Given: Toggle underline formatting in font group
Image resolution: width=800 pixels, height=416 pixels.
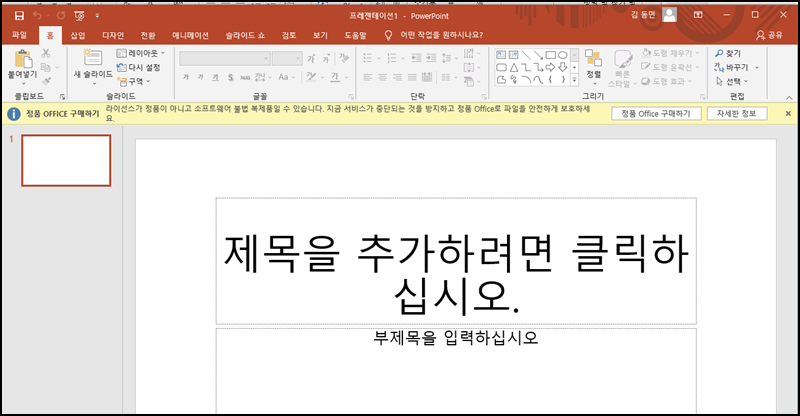Looking at the screenshot, I should [215, 78].
